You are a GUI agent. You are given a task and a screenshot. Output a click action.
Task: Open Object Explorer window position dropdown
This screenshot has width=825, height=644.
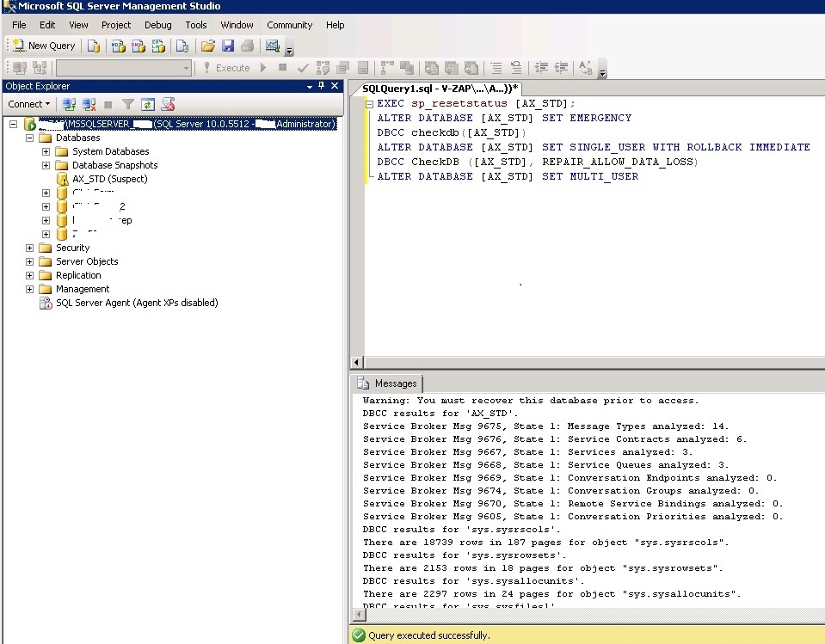310,86
